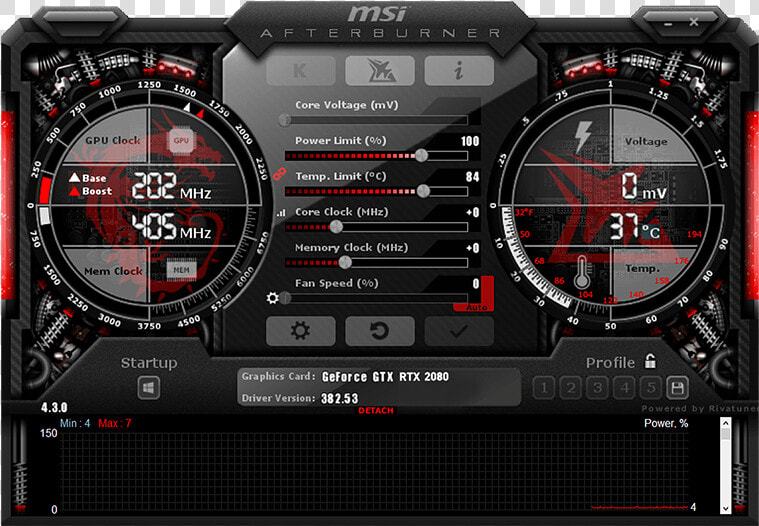Adjust the Memory Clock slider handle
Image resolution: width=759 pixels, height=526 pixels.
pos(345,262)
